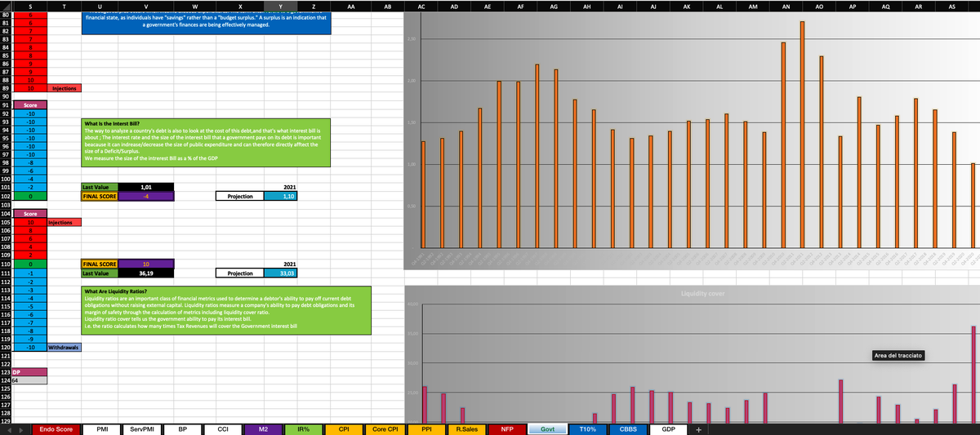Image resolution: width=980 pixels, height=435 pixels.
Task: Select row 110 header
Action: [x=6, y=264]
